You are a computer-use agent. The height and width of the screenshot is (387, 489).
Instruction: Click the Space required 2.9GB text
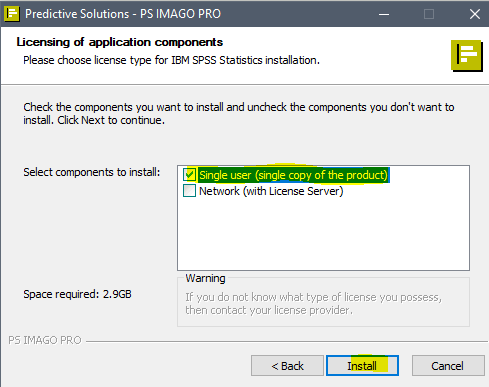(77, 294)
